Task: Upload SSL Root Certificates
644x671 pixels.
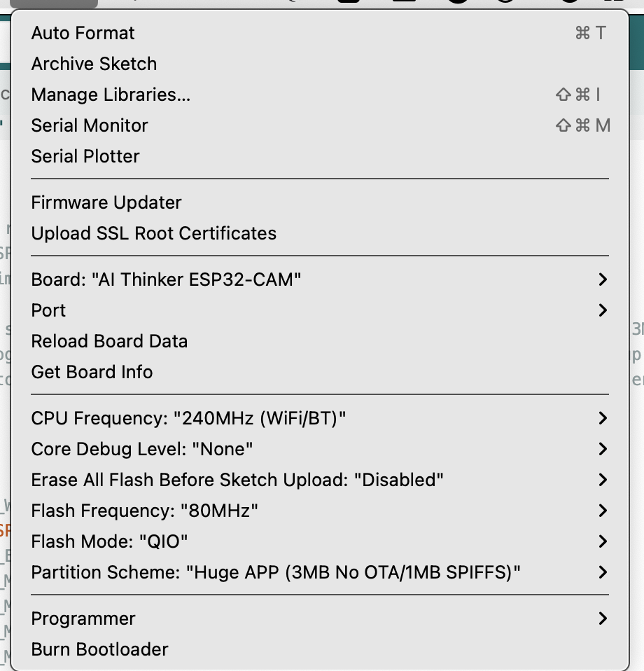Action: point(153,233)
